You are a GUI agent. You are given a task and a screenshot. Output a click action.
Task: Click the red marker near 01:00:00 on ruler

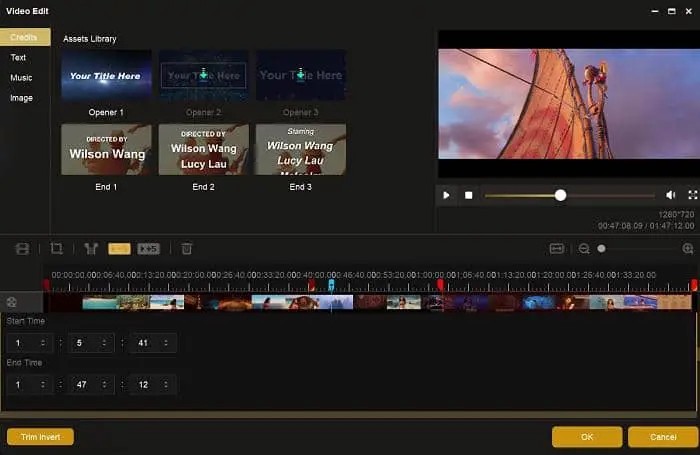click(x=441, y=285)
